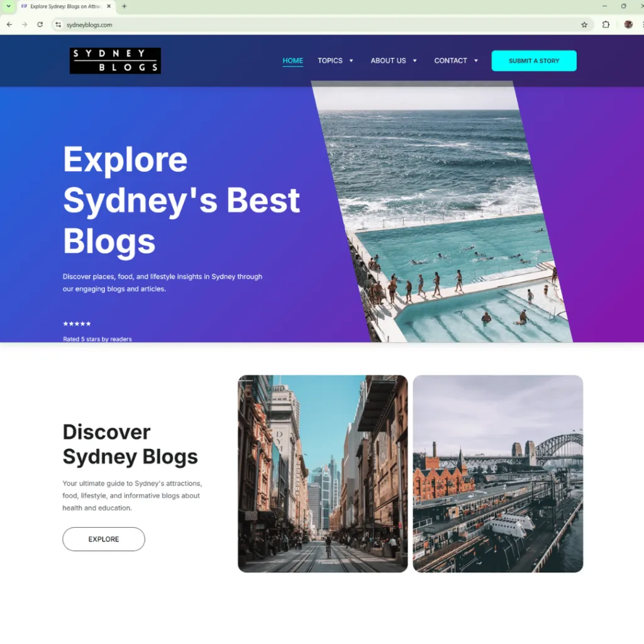Click the 'Discover places, food, and lifestyle' paragraph

(162, 282)
